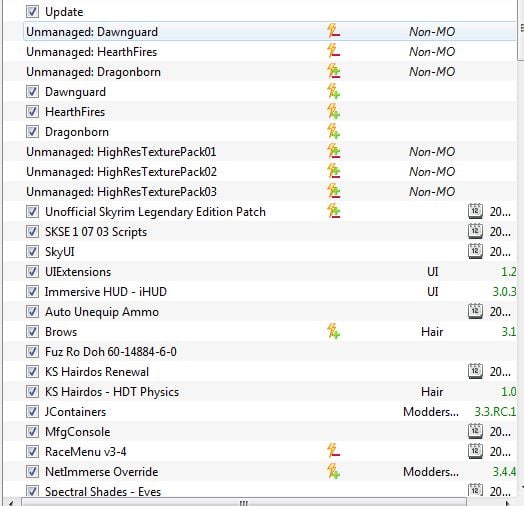Click calendar icon in SKSE 1 07 03 Scripts row
Screen dimensions: 524x506
475,231
